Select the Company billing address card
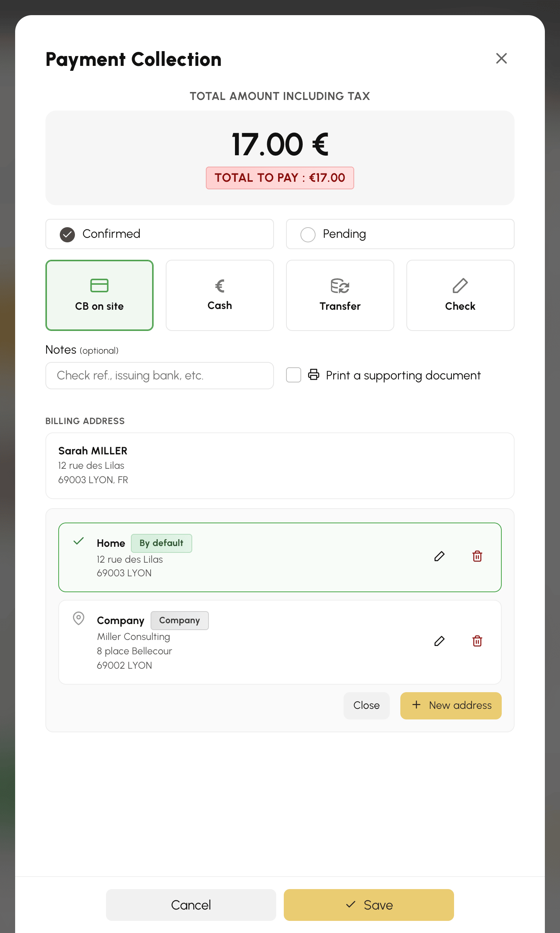This screenshot has width=560, height=933. click(280, 642)
